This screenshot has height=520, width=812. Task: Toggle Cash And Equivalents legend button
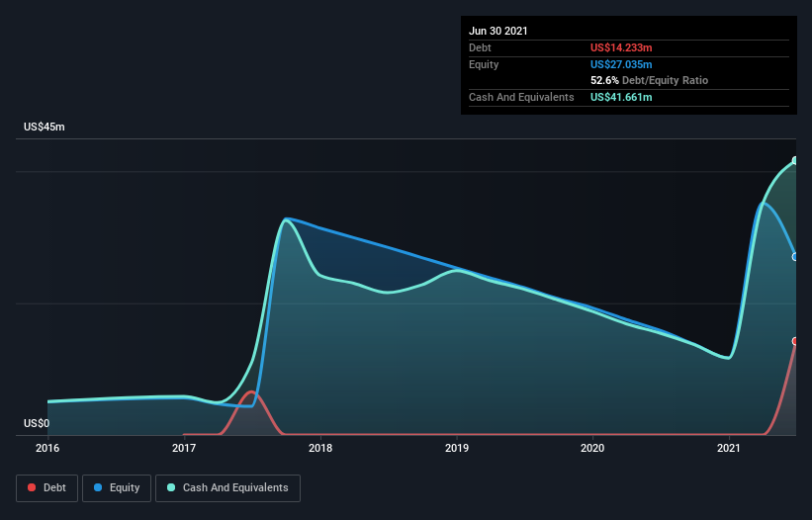point(227,488)
